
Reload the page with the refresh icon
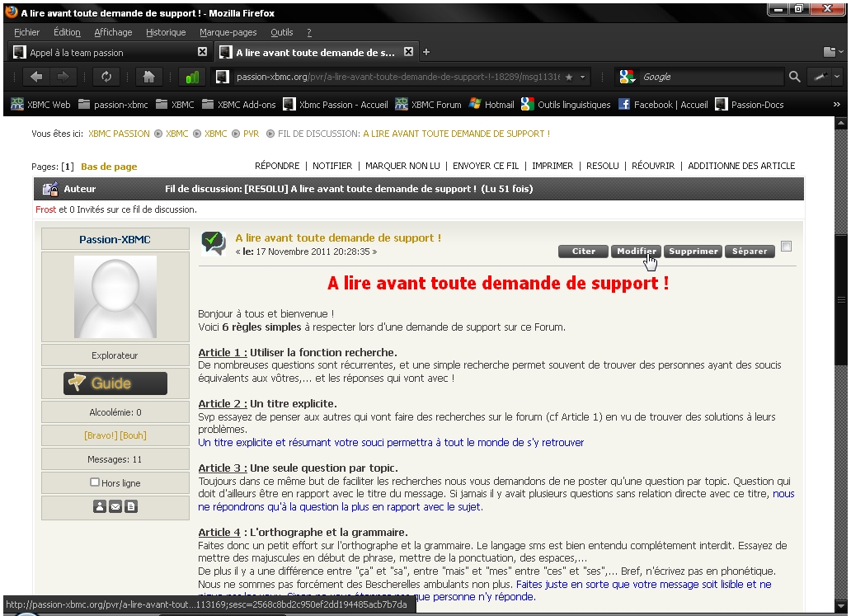point(106,77)
